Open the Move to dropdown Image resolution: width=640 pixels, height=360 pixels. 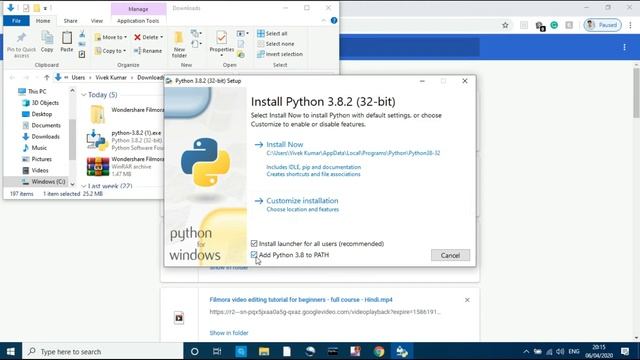coord(110,37)
